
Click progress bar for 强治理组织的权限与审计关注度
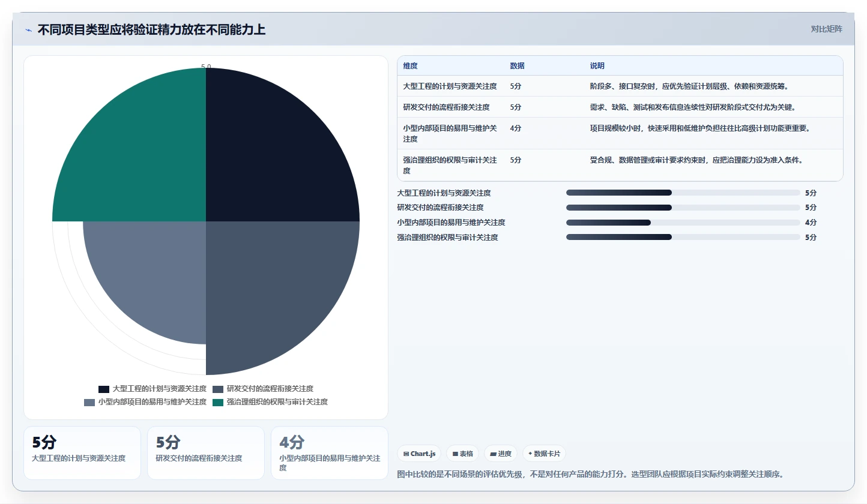[683, 238]
